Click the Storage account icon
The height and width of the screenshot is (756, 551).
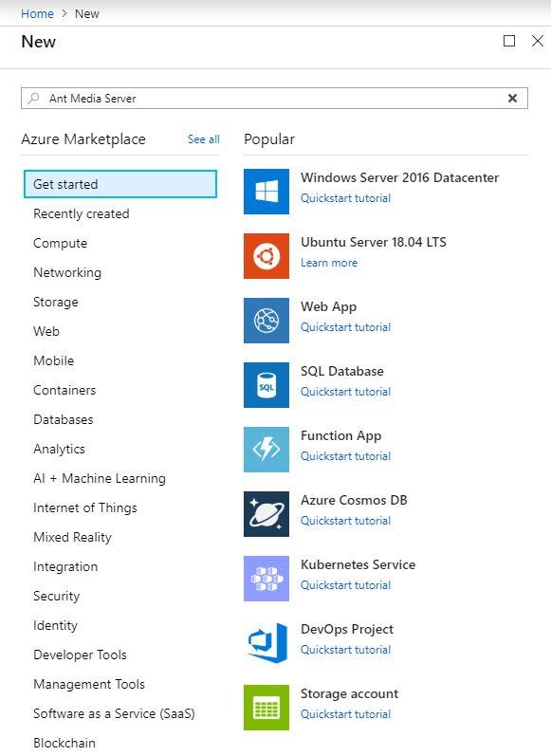click(266, 708)
